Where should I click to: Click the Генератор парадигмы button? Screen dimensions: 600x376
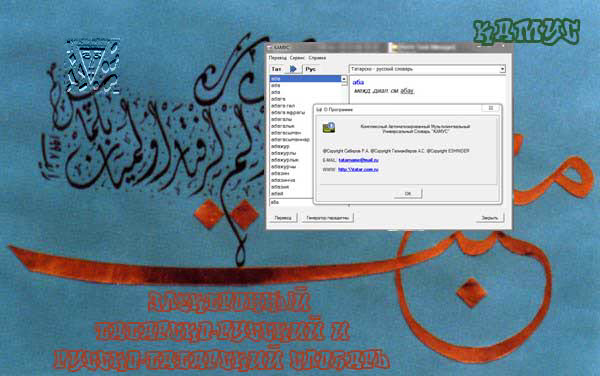[x=328, y=218]
